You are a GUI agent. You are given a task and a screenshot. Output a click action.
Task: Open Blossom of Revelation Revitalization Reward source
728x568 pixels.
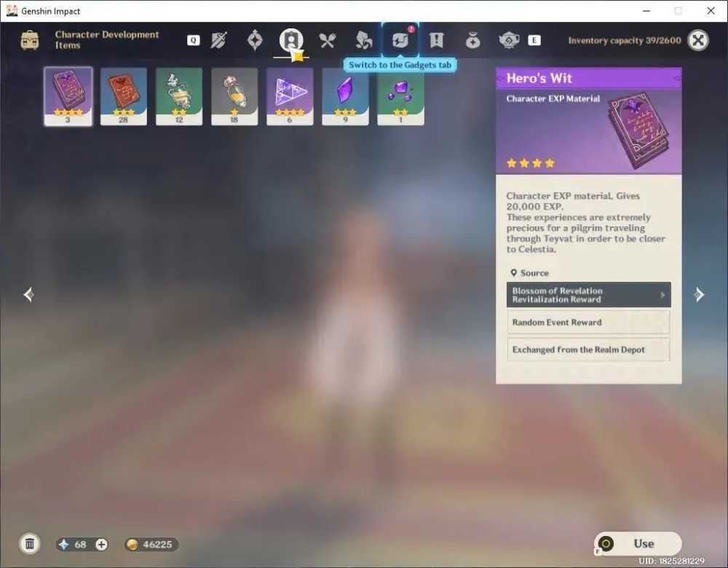click(x=589, y=295)
